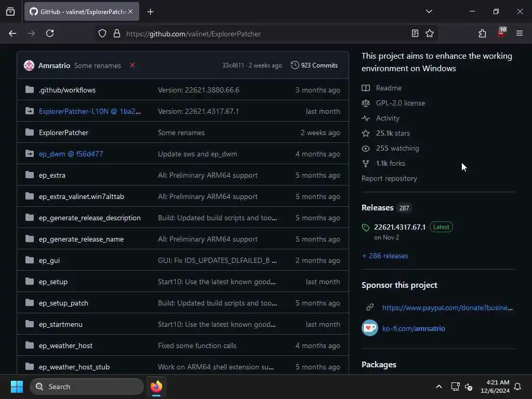
Task: Open latest release 22621.4317.67.1
Action: [400, 228]
